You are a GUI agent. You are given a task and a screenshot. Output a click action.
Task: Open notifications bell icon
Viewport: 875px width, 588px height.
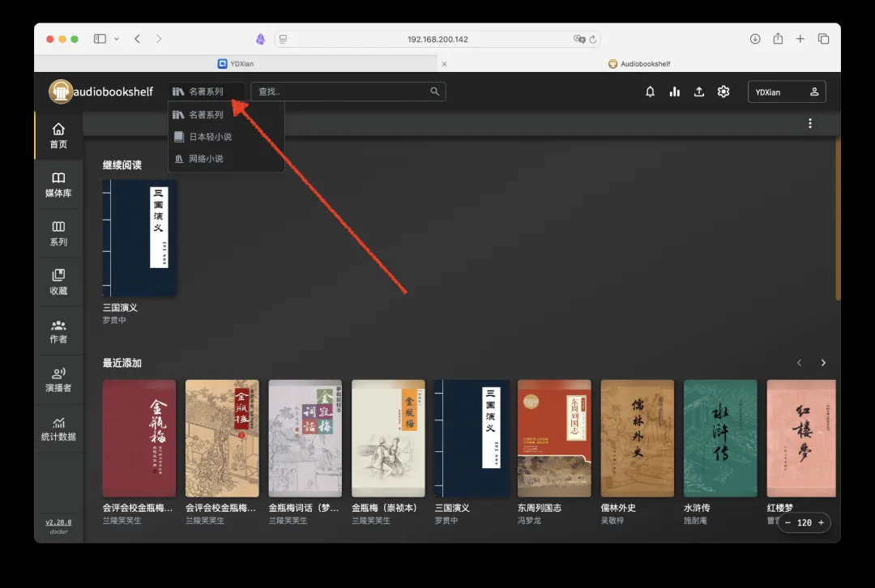pos(650,92)
